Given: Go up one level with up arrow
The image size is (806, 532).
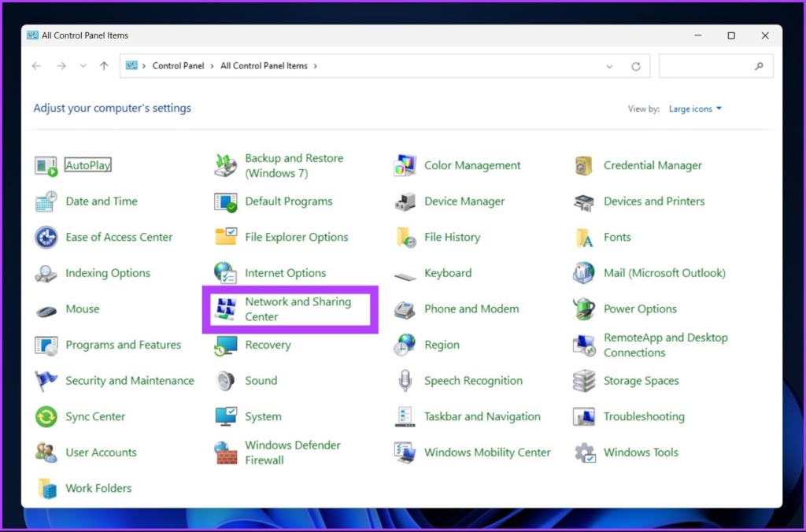Looking at the screenshot, I should [x=104, y=67].
